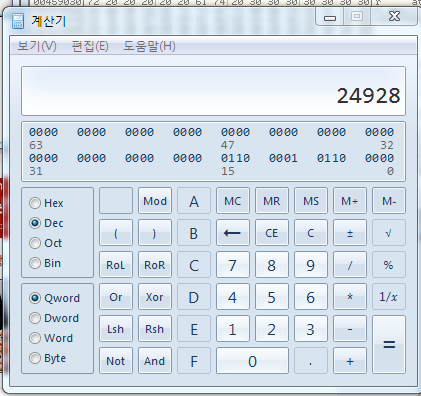Click the hex digit E key
Image resolution: width=421 pixels, height=396 pixels.
[x=194, y=329]
